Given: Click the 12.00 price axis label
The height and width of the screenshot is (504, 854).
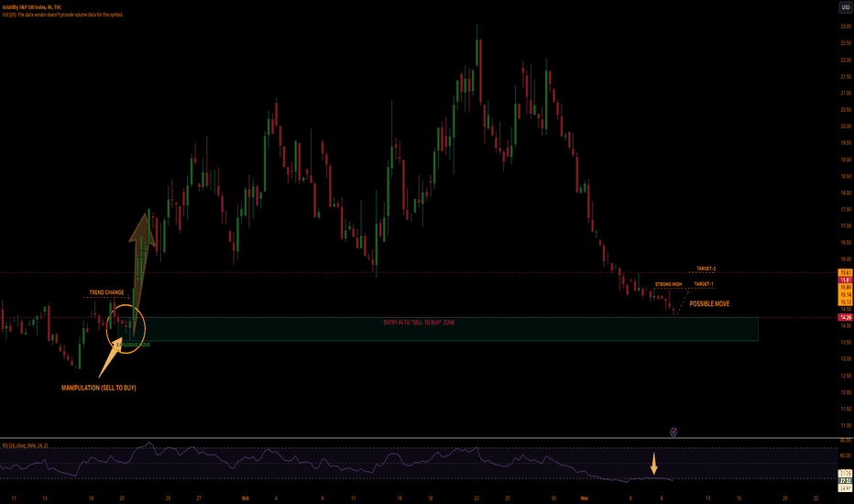Looking at the screenshot, I should click(846, 392).
